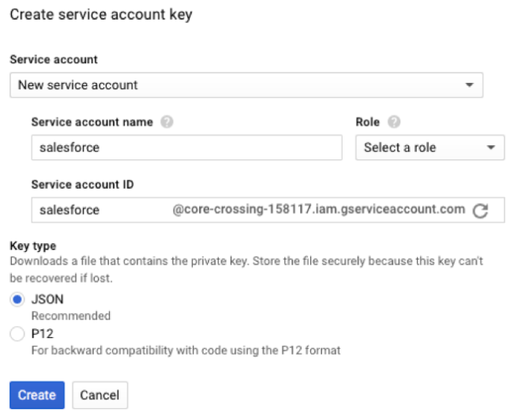This screenshot has height=420, width=518.
Task: Cancel the service account key creation
Action: pos(99,395)
